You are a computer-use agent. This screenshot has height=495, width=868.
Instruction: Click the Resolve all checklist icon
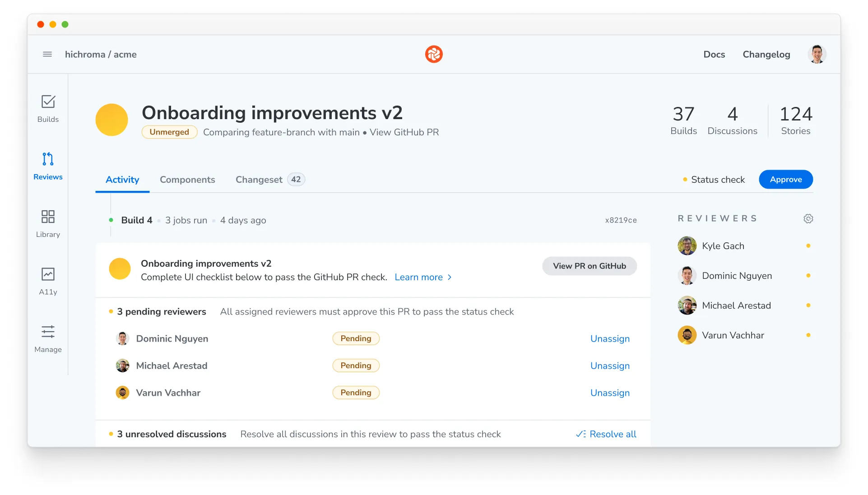(x=581, y=434)
